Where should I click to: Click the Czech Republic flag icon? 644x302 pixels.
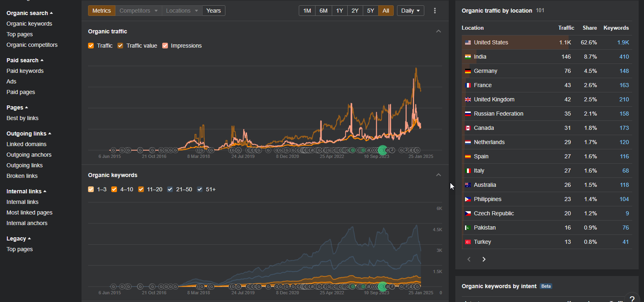468,213
